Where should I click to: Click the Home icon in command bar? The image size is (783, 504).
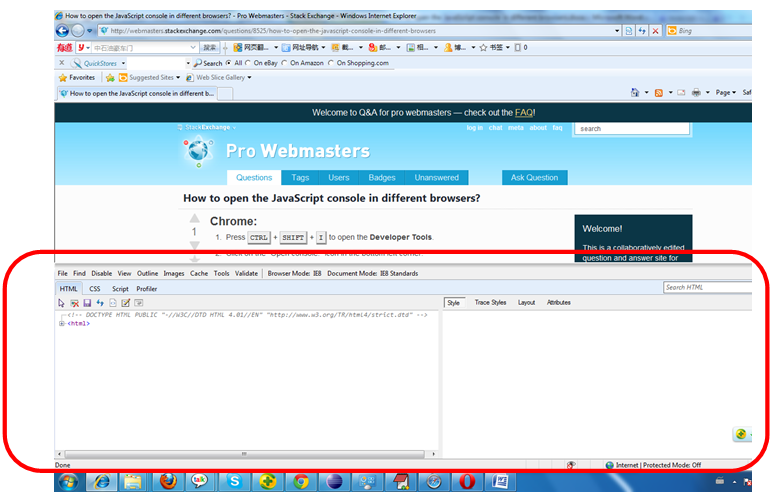pos(635,92)
